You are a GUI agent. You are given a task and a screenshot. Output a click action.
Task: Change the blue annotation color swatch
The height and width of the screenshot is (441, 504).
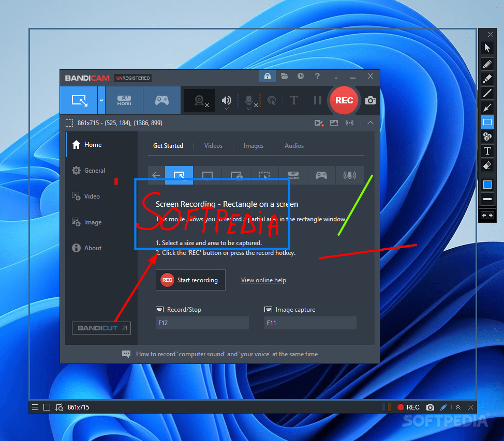[487, 184]
